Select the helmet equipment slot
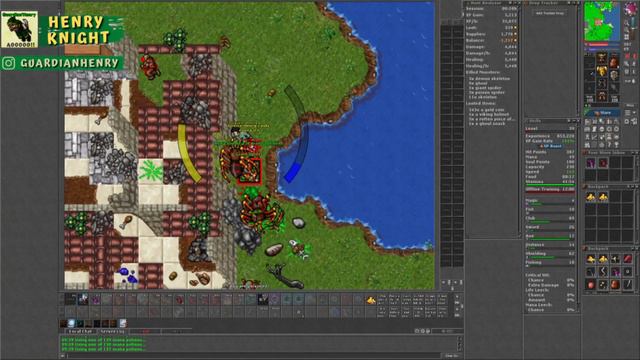Image resolution: width=640 pixels, height=360 pixels. [602, 58]
